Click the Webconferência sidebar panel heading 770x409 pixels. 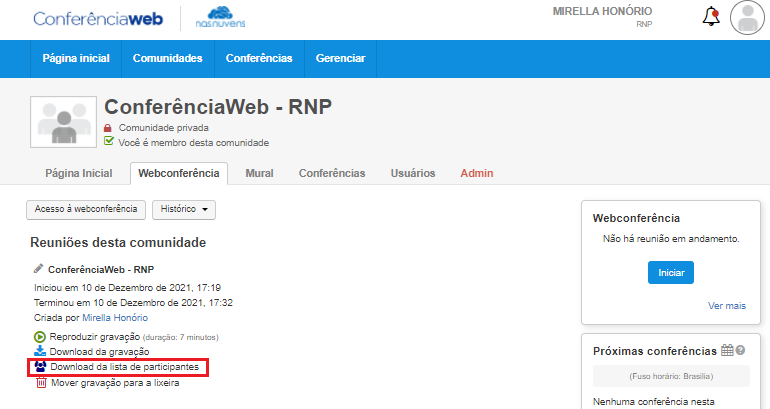pos(636,218)
